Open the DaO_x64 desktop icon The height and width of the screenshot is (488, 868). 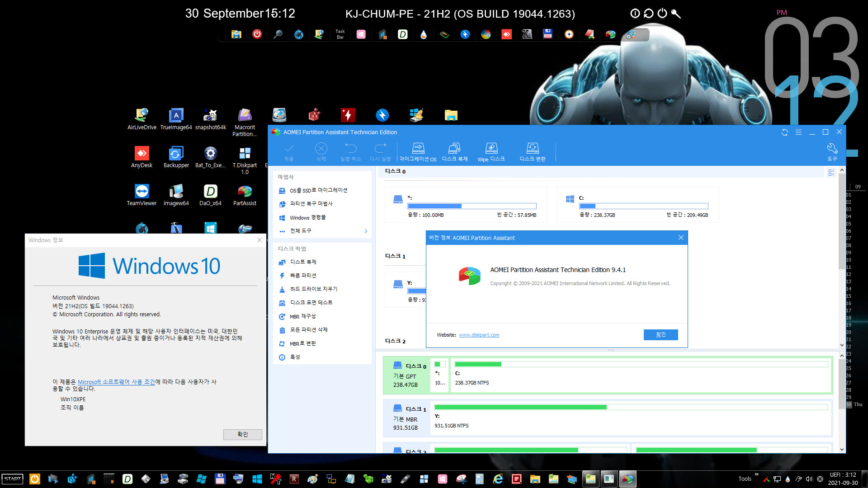click(210, 195)
